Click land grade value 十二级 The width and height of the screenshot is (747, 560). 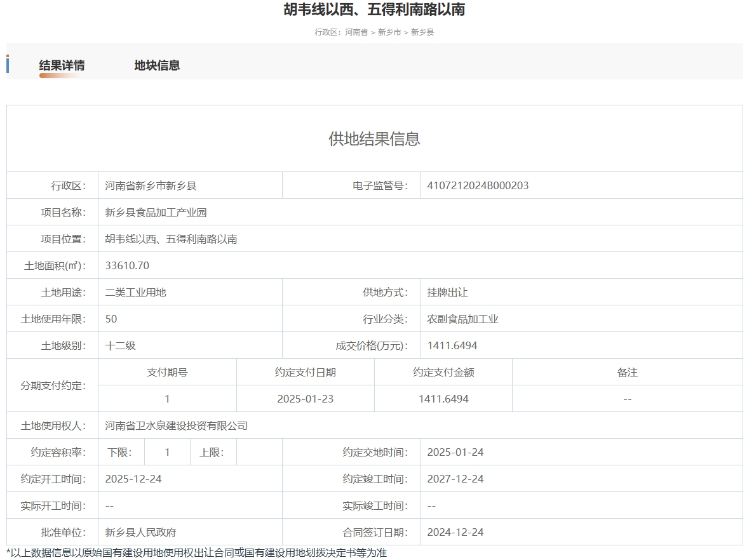click(x=120, y=345)
